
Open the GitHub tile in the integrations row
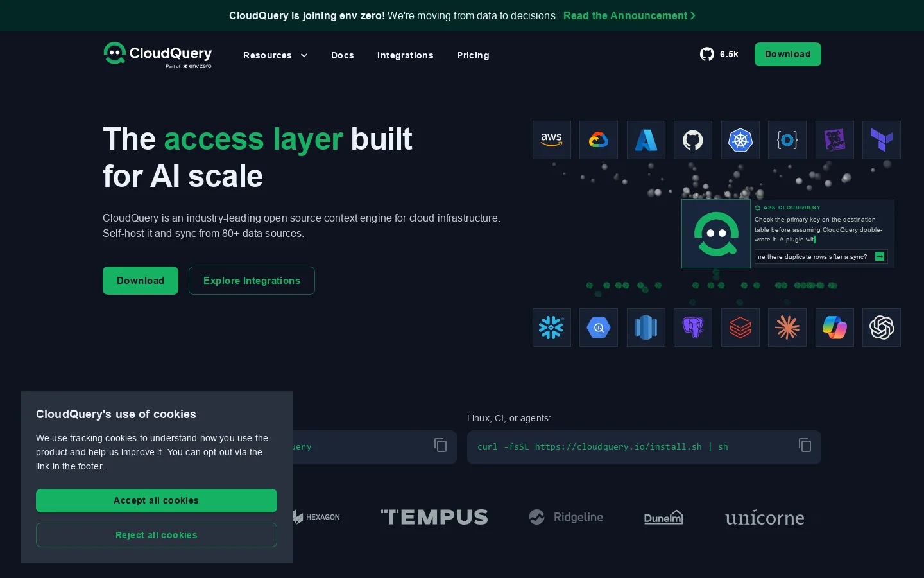coord(693,140)
